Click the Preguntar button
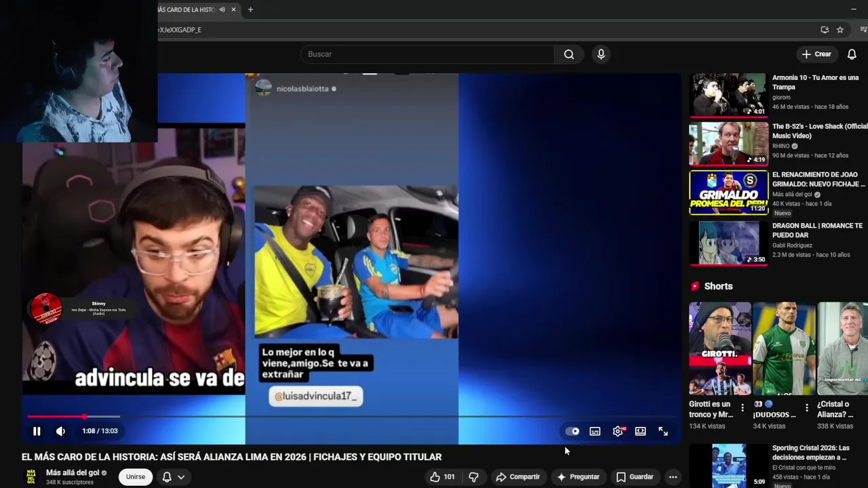 point(578,477)
